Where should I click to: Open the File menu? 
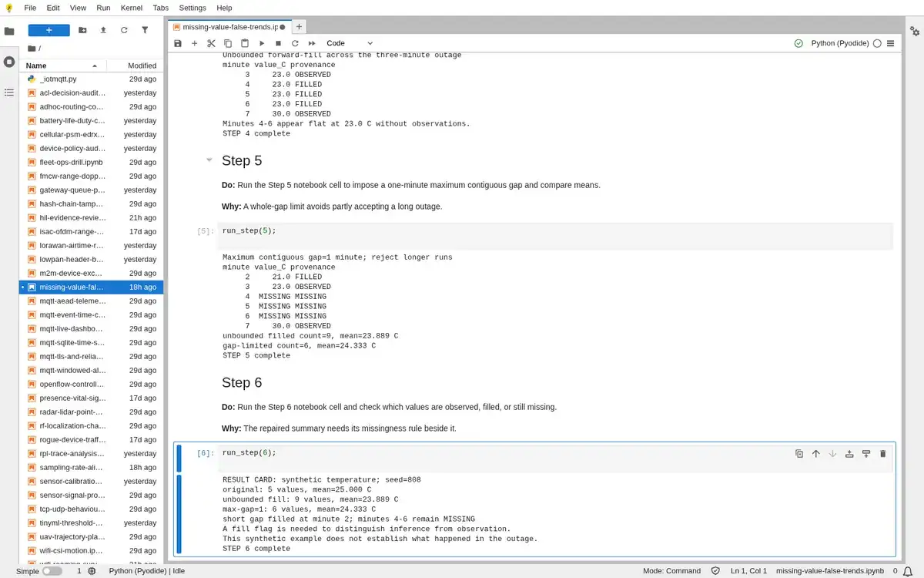click(x=30, y=8)
